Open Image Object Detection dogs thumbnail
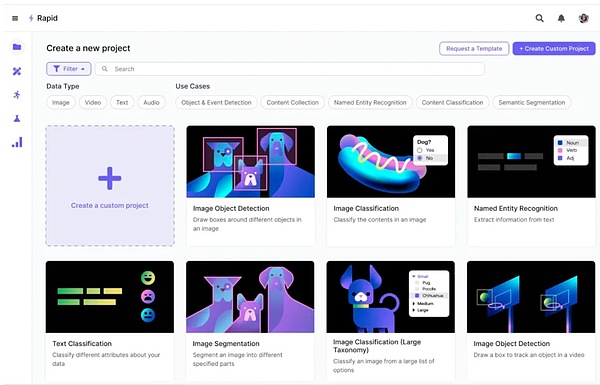Image resolution: width=600 pixels, height=385 pixels. pos(251,162)
